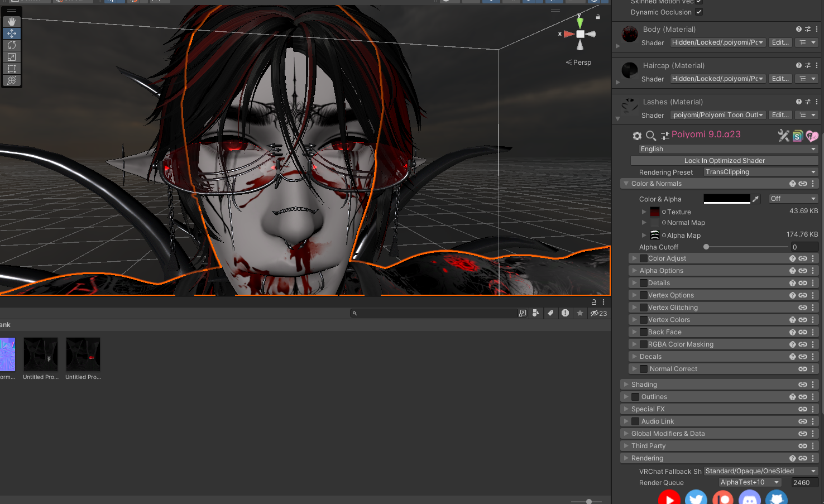Click Edit button for Haircap material
Viewport: 824px width, 504px height.
[x=780, y=79]
